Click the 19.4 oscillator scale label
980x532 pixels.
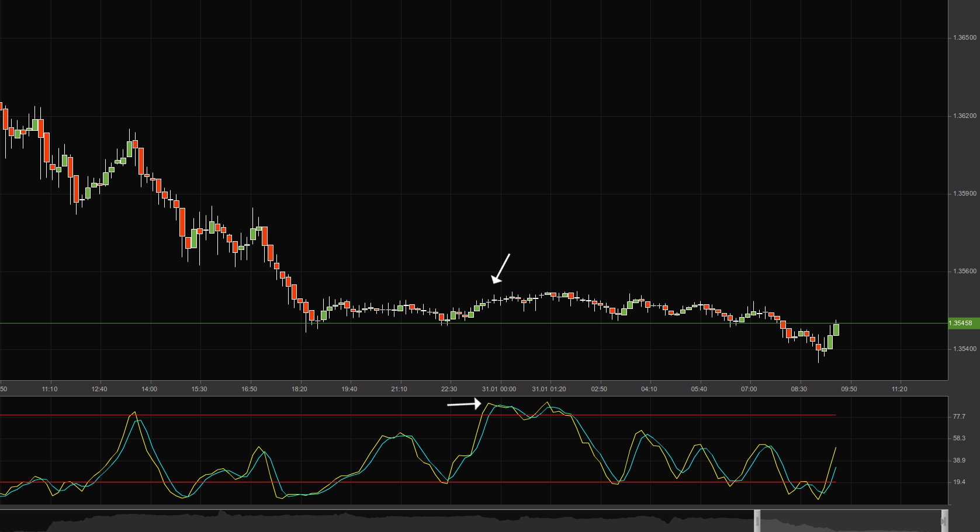tap(959, 482)
